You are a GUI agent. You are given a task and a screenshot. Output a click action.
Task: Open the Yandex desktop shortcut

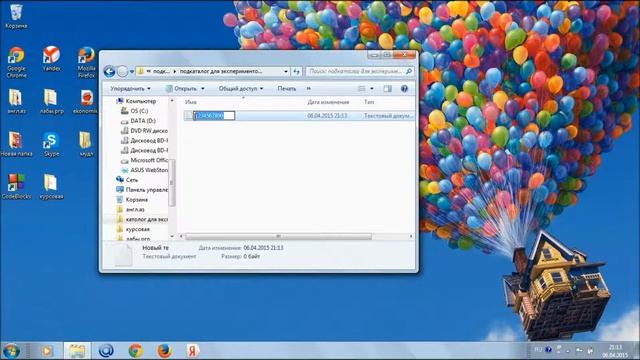pos(51,59)
